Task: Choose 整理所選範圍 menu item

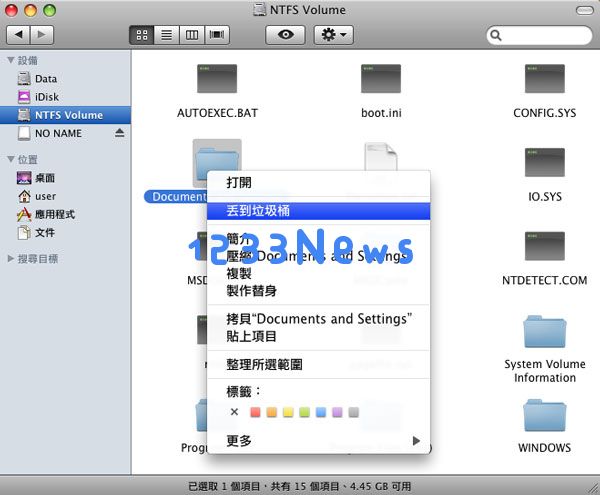Action: [318, 364]
